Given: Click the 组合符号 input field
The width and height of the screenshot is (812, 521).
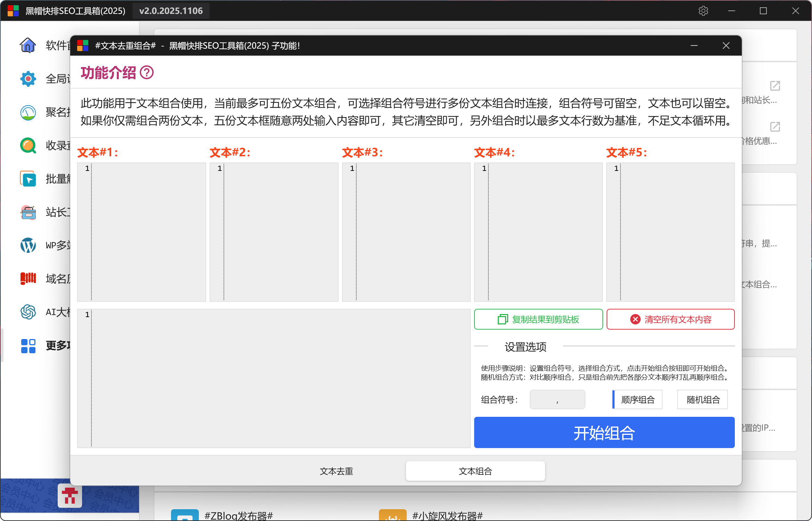Looking at the screenshot, I should 557,399.
